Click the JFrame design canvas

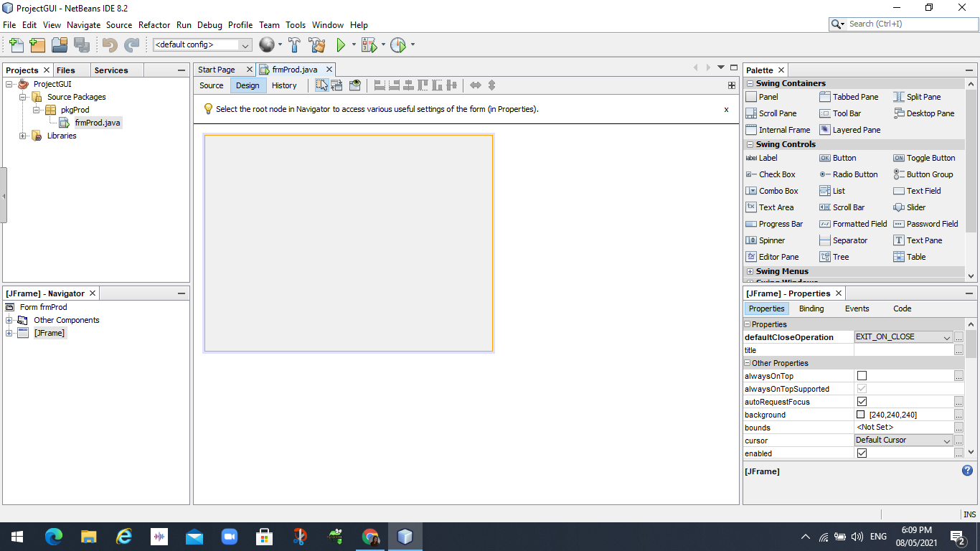click(x=349, y=243)
